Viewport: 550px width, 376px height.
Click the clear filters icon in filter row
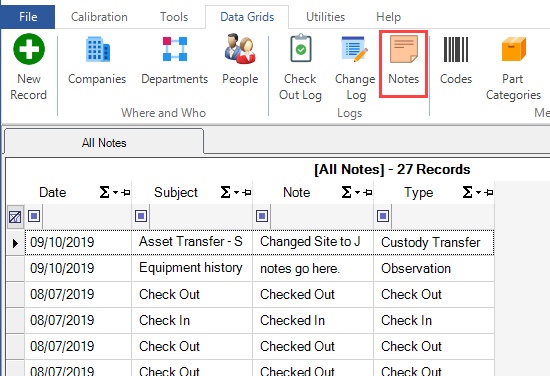coord(15,217)
